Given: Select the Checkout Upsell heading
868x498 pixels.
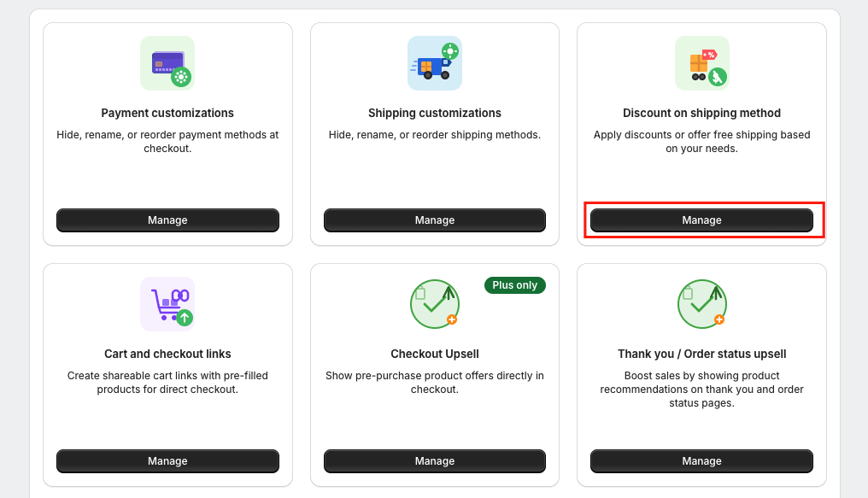Looking at the screenshot, I should (x=435, y=354).
